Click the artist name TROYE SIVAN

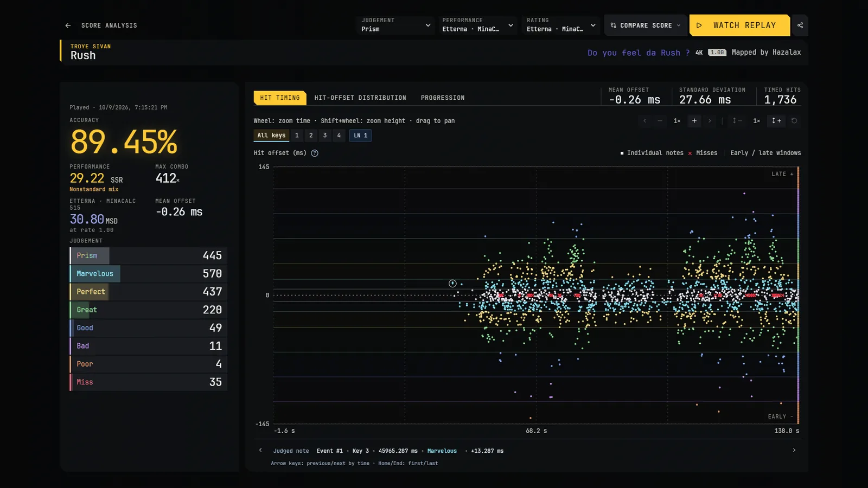pyautogui.click(x=91, y=47)
